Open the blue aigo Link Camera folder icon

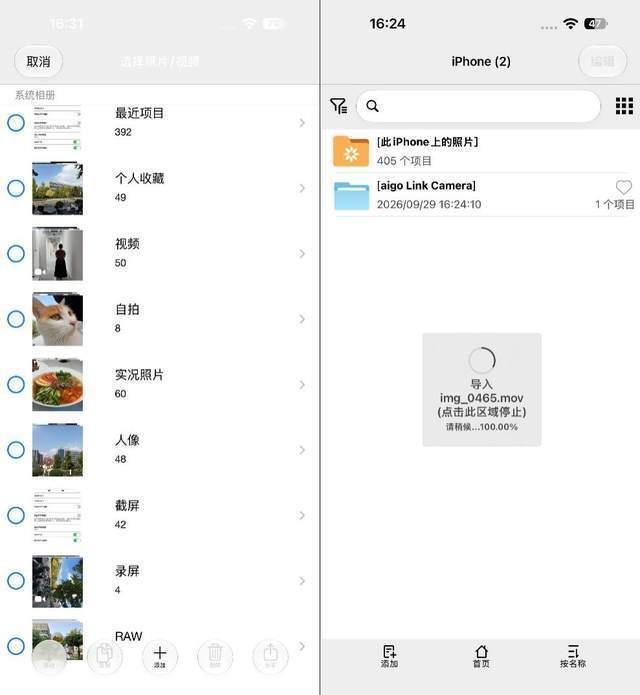click(x=351, y=195)
